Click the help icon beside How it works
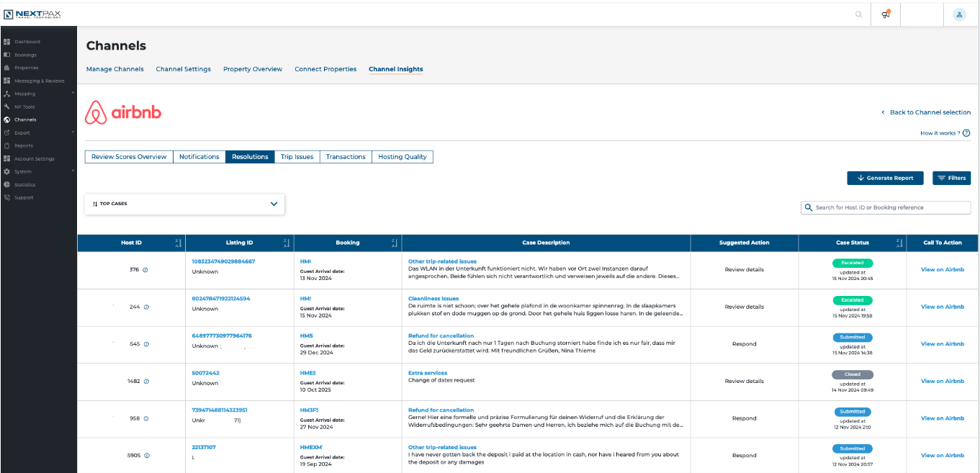Screen dimensions: 980x473 [x=966, y=133]
